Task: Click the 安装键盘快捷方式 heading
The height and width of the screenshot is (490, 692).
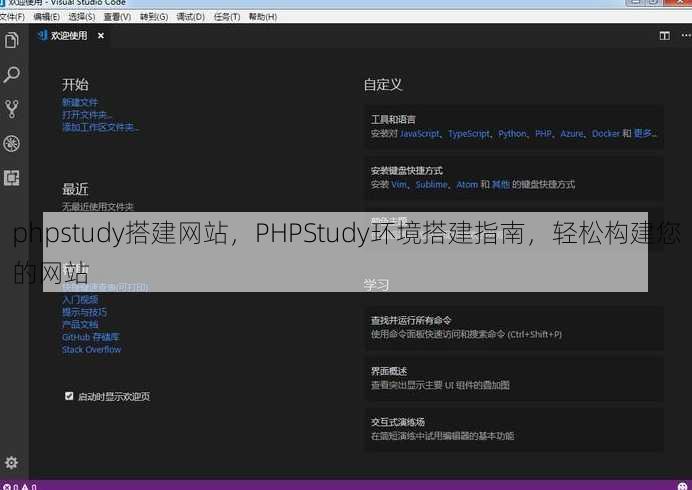Action: coord(406,170)
